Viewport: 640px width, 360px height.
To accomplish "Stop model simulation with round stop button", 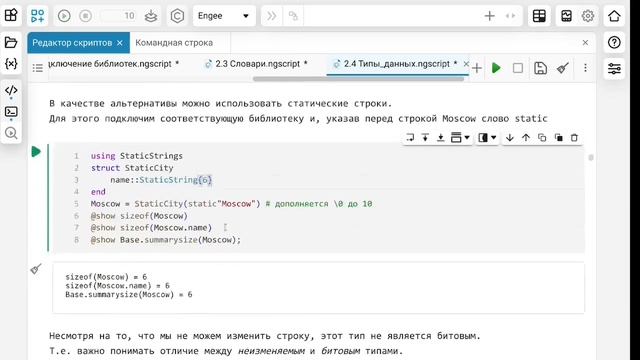I will pos(85,16).
